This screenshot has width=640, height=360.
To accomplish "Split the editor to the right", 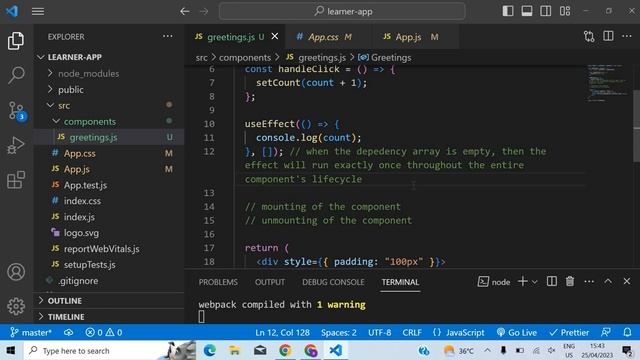I will point(608,36).
